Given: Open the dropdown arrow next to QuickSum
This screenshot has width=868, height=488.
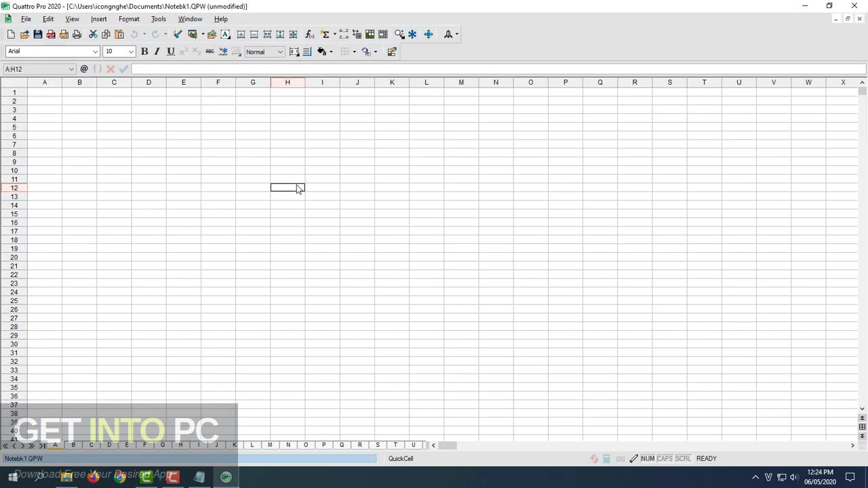Looking at the screenshot, I should (334, 35).
